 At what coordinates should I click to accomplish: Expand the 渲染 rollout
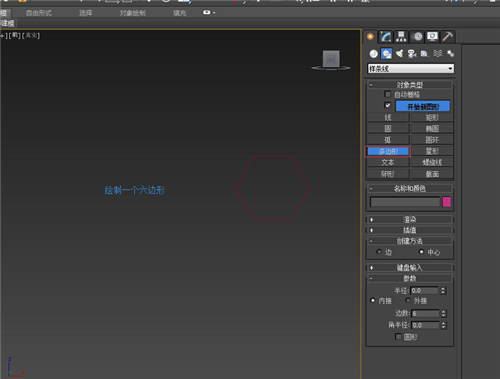[x=410, y=219]
